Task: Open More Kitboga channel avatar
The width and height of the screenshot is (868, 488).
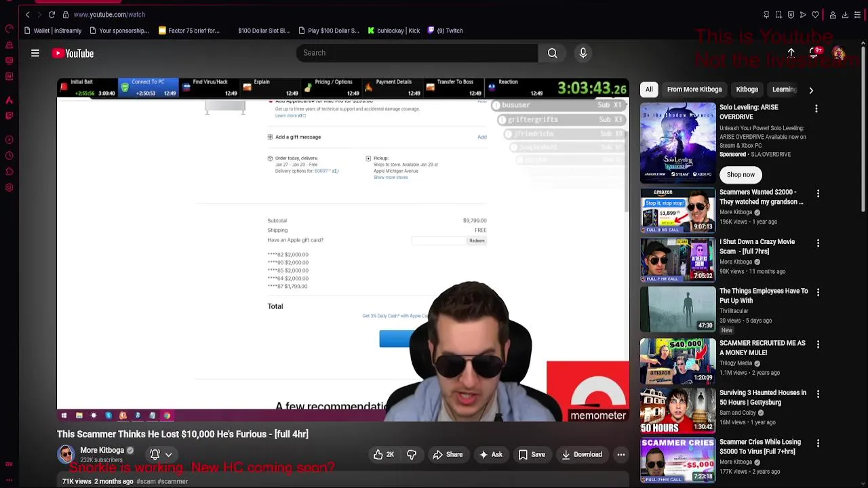Action: (66, 454)
